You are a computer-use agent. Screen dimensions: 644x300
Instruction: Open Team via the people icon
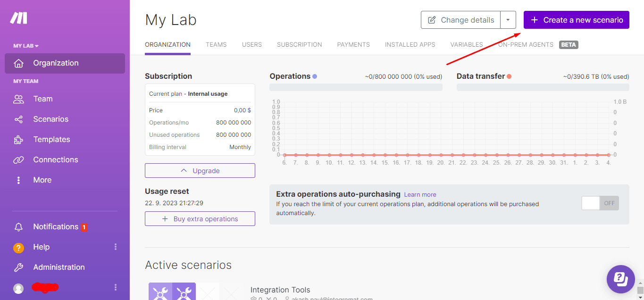coord(19,99)
